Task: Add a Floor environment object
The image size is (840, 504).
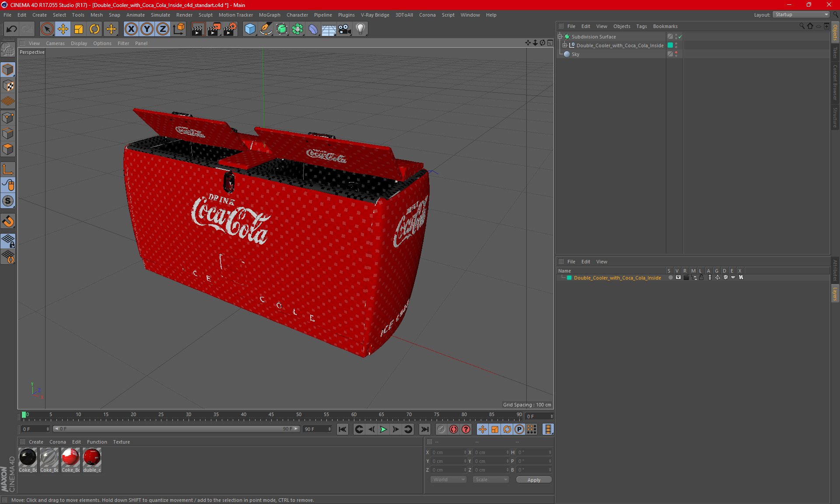Action: click(x=329, y=29)
